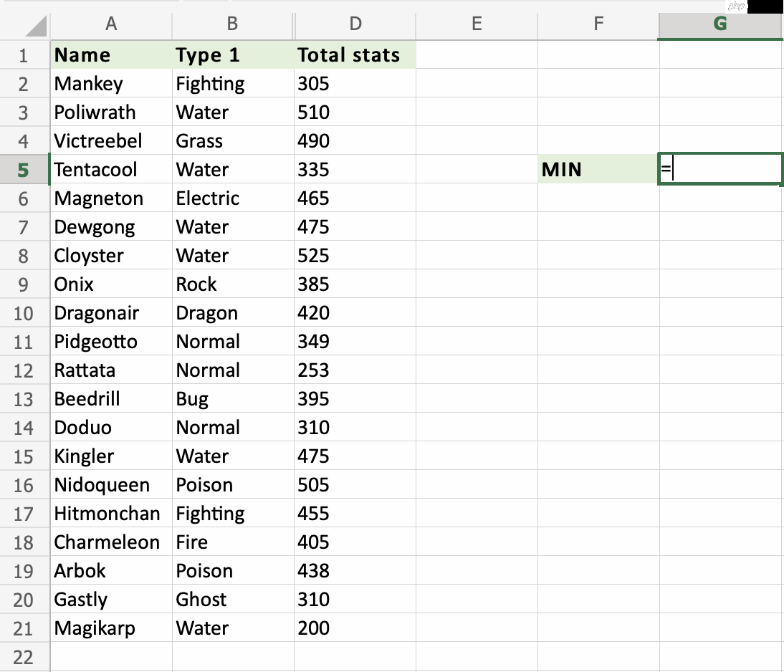The height and width of the screenshot is (672, 784).
Task: Click the Rock type cell
Action: coord(233,284)
